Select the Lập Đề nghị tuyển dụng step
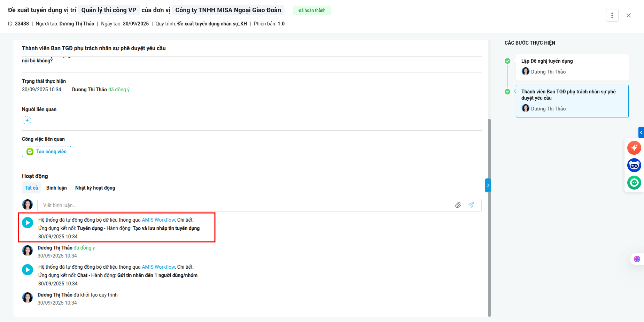The width and height of the screenshot is (644, 322). [572, 67]
